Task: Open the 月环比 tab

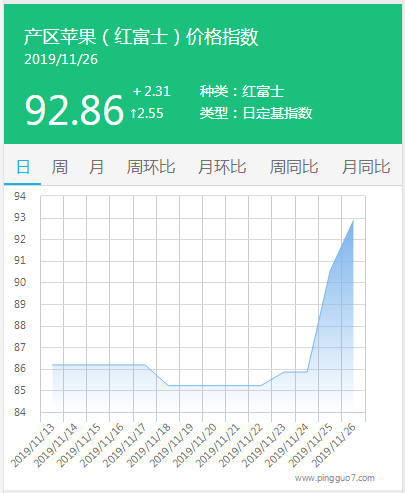Action: 222,167
